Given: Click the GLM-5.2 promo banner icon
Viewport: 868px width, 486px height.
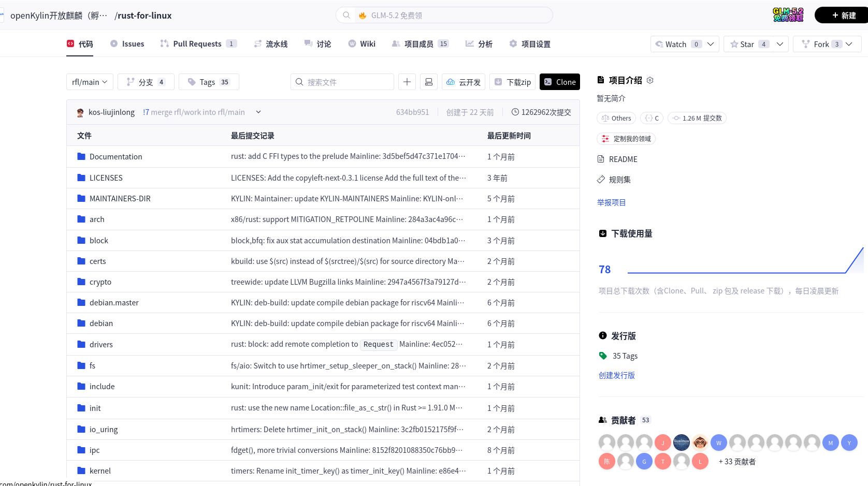Looking at the screenshot, I should 788,15.
